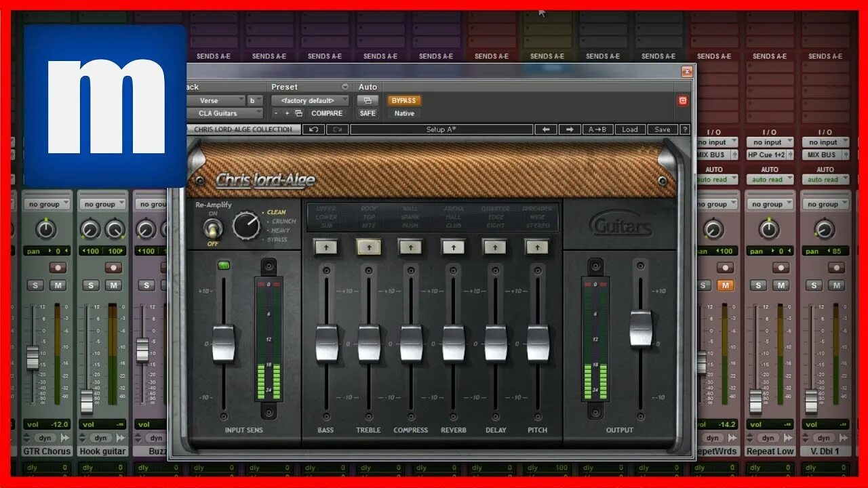This screenshot has width=868, height=488.
Task: Click the copy settings icon beside COMPARE
Action: (x=299, y=113)
